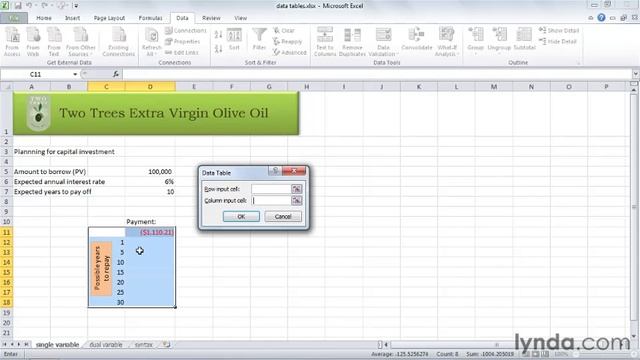This screenshot has height=360, width=640.
Task: Click the Consolidate icon
Action: [x=417, y=40]
